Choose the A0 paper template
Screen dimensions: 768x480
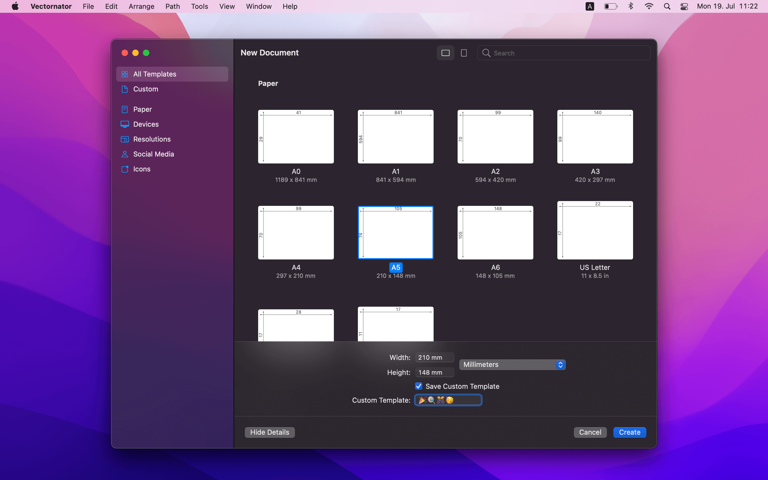point(296,137)
